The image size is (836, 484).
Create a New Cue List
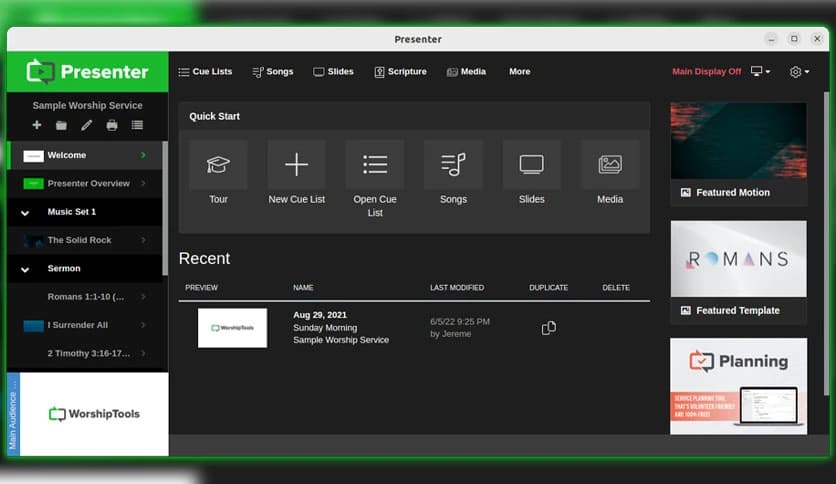[x=296, y=165]
